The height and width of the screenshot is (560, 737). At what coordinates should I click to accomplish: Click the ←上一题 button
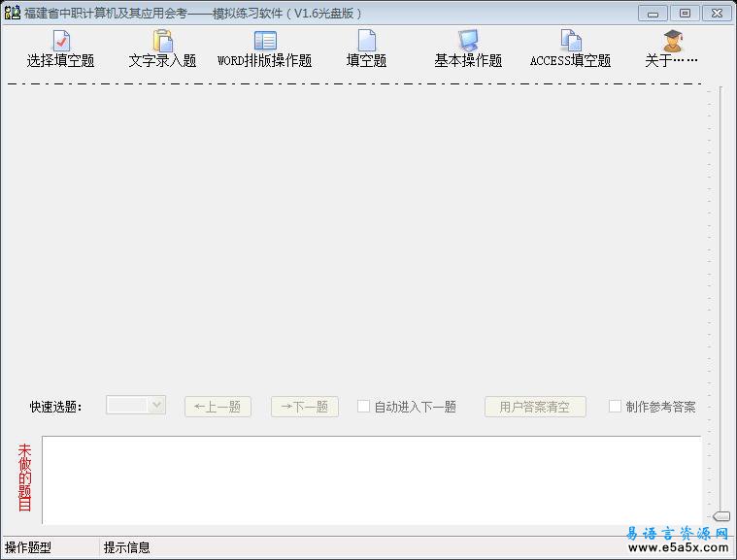point(218,407)
